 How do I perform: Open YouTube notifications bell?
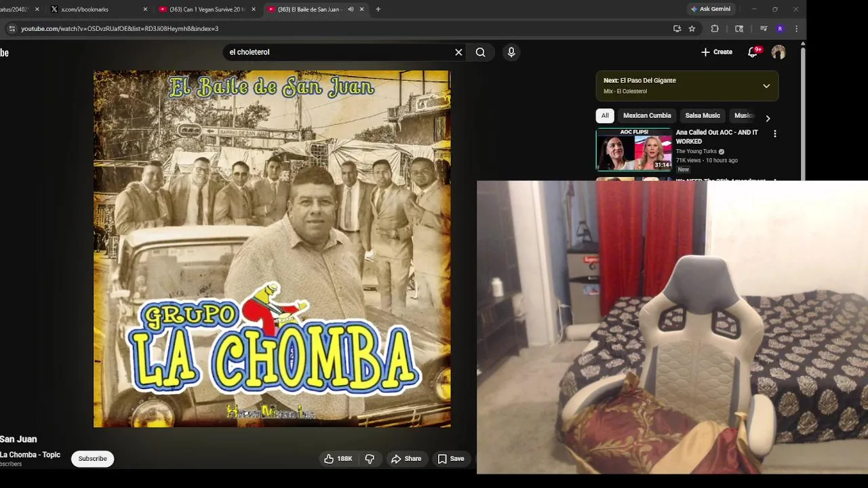click(753, 52)
